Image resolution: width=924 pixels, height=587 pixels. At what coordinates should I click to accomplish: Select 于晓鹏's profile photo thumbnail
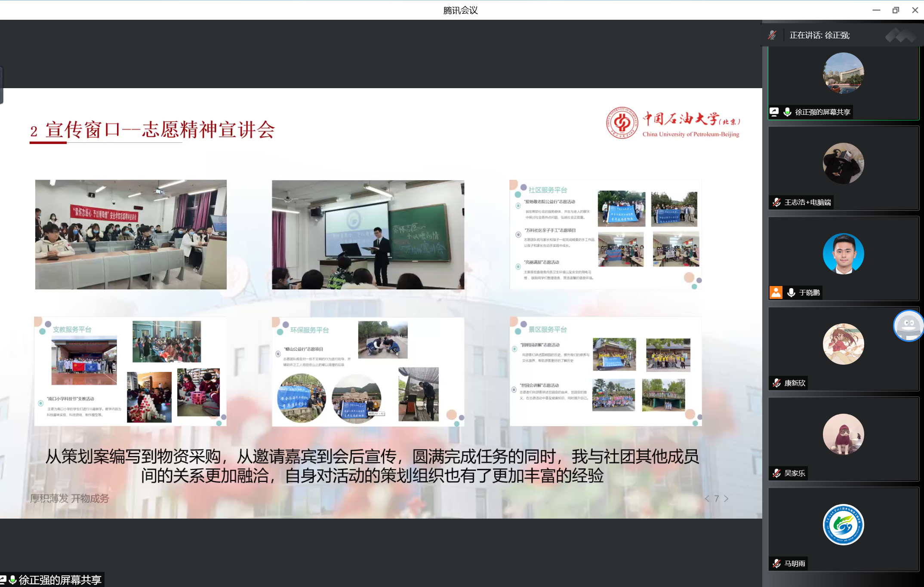tap(844, 254)
